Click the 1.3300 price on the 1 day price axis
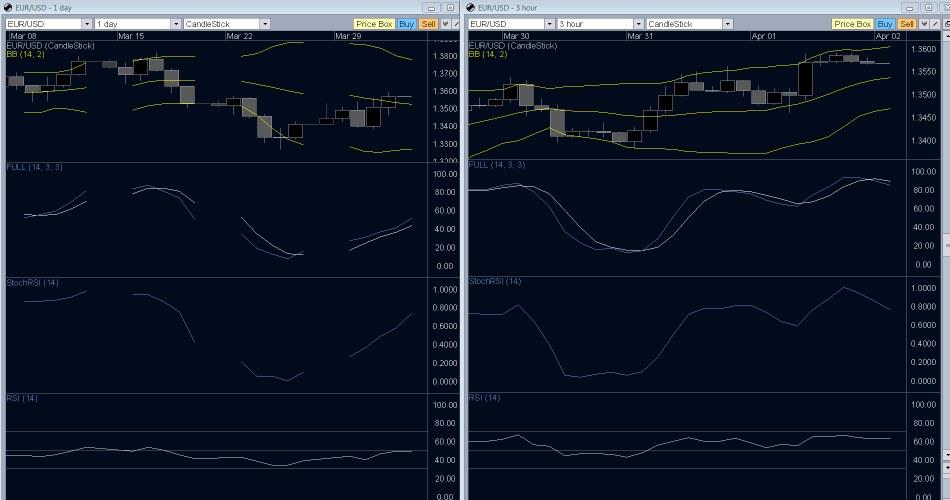950x500 pixels. [445, 144]
